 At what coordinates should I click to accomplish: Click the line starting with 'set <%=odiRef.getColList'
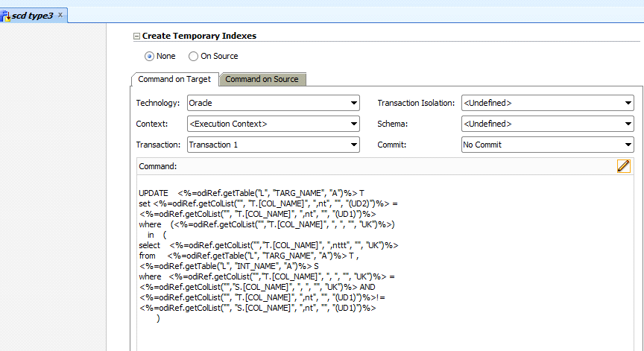268,203
